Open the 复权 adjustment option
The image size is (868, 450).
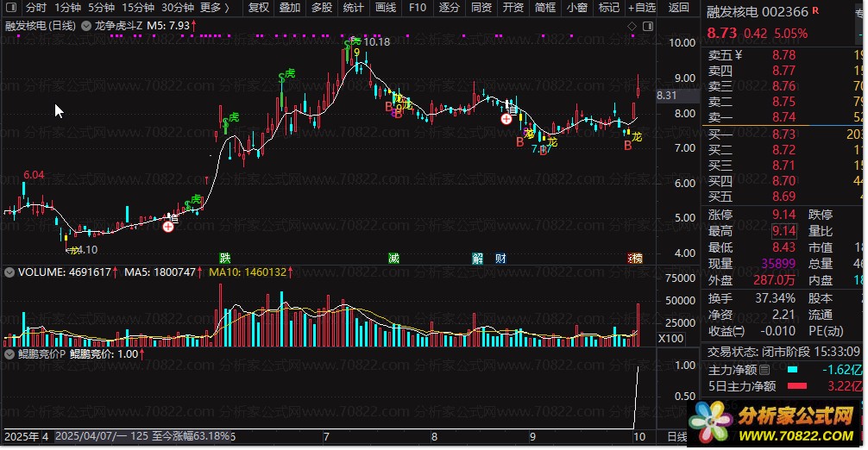[259, 7]
